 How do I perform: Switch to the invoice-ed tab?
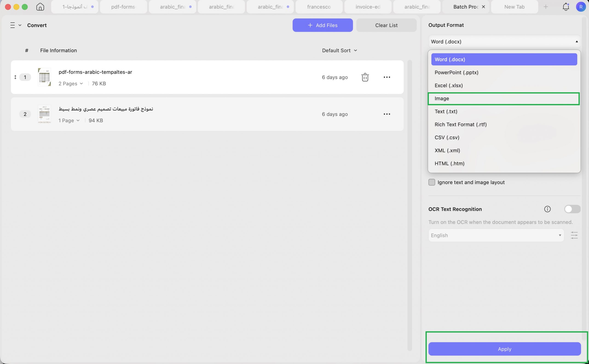pyautogui.click(x=368, y=7)
